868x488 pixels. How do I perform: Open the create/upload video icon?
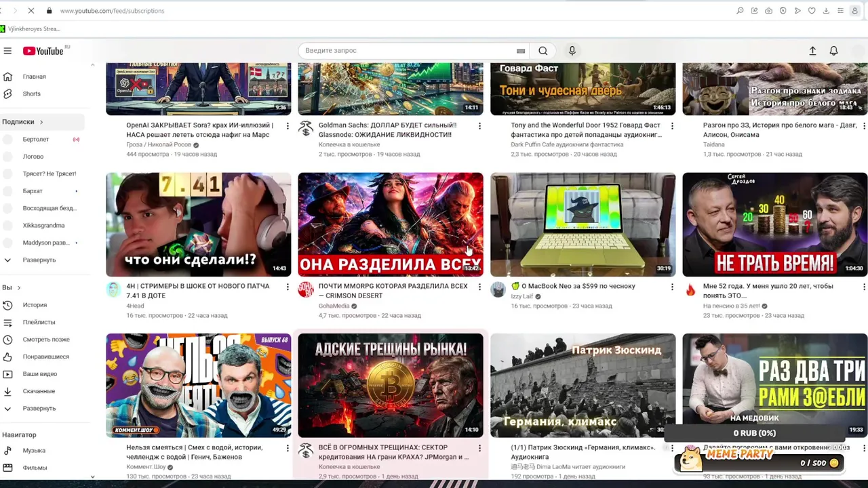pyautogui.click(x=812, y=51)
